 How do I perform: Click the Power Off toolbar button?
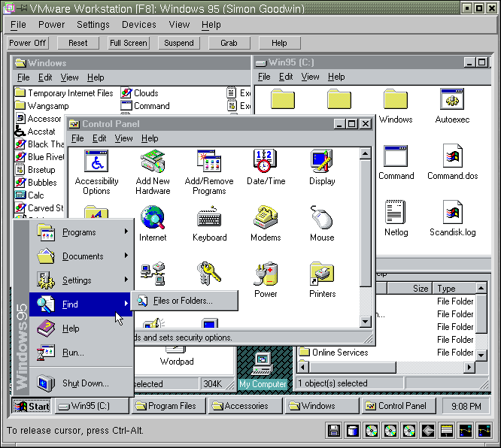(28, 43)
